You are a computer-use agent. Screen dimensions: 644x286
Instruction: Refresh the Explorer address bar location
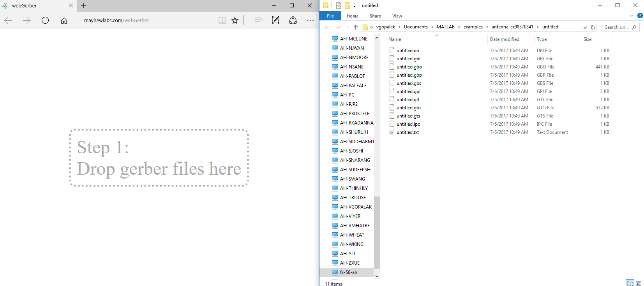[x=593, y=27]
